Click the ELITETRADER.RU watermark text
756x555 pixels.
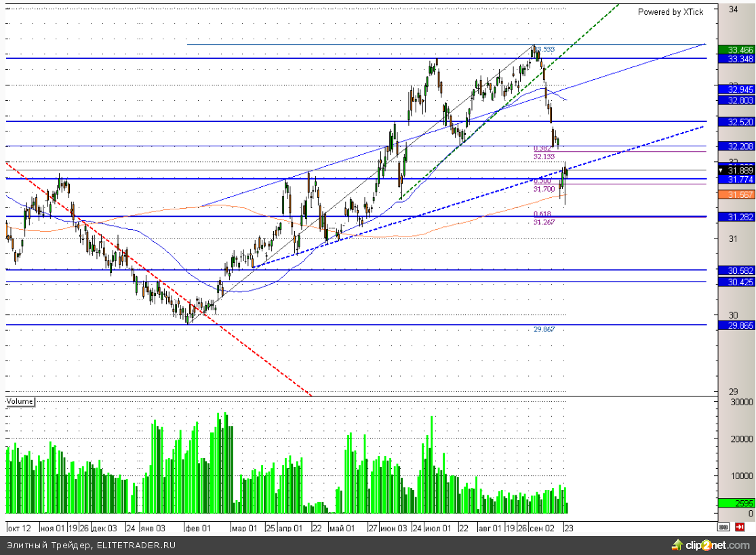(92, 545)
